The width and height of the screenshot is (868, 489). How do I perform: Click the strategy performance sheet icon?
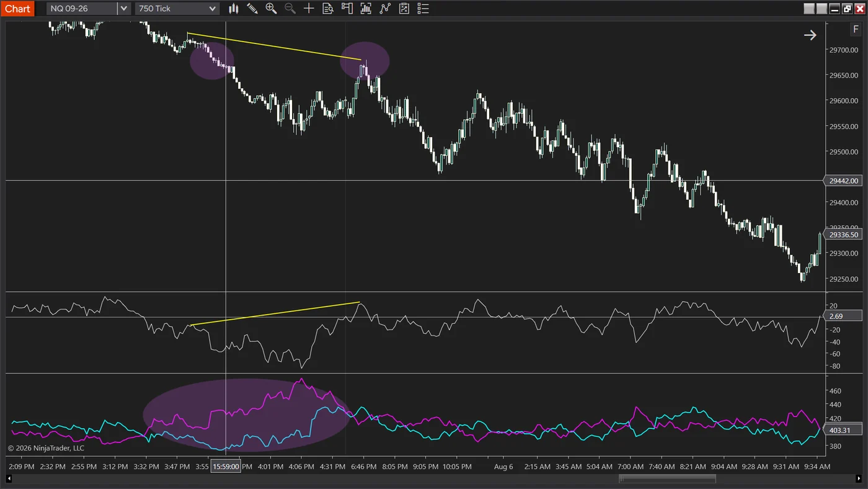(404, 9)
